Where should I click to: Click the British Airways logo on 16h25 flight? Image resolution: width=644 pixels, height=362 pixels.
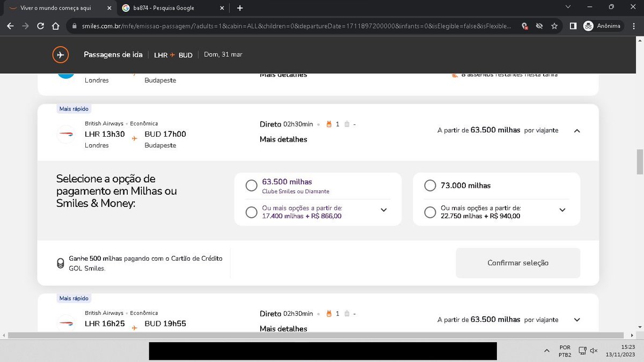(x=66, y=323)
